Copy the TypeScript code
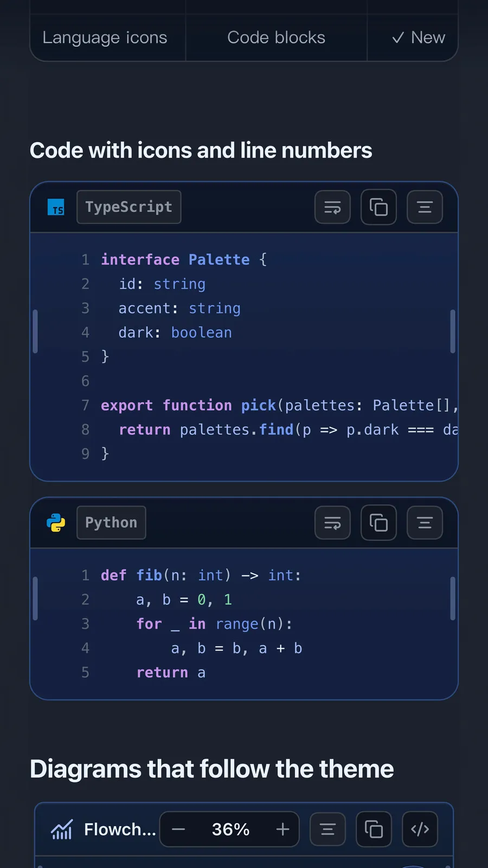The width and height of the screenshot is (488, 868). coord(378,207)
